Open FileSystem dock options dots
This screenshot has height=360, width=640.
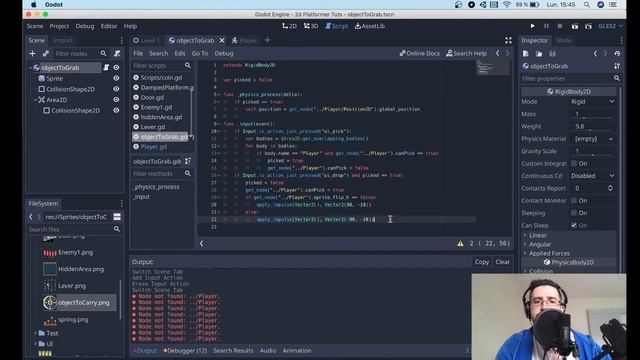122,203
